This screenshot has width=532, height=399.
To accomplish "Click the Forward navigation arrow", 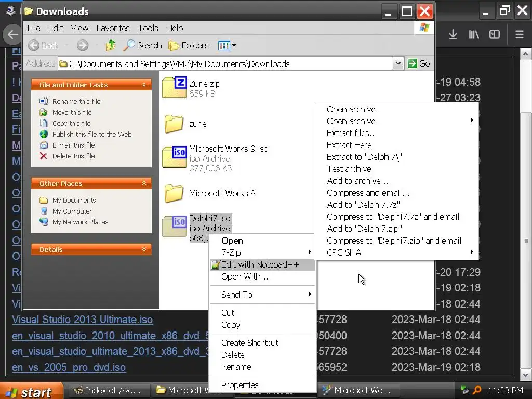I will click(x=83, y=45).
